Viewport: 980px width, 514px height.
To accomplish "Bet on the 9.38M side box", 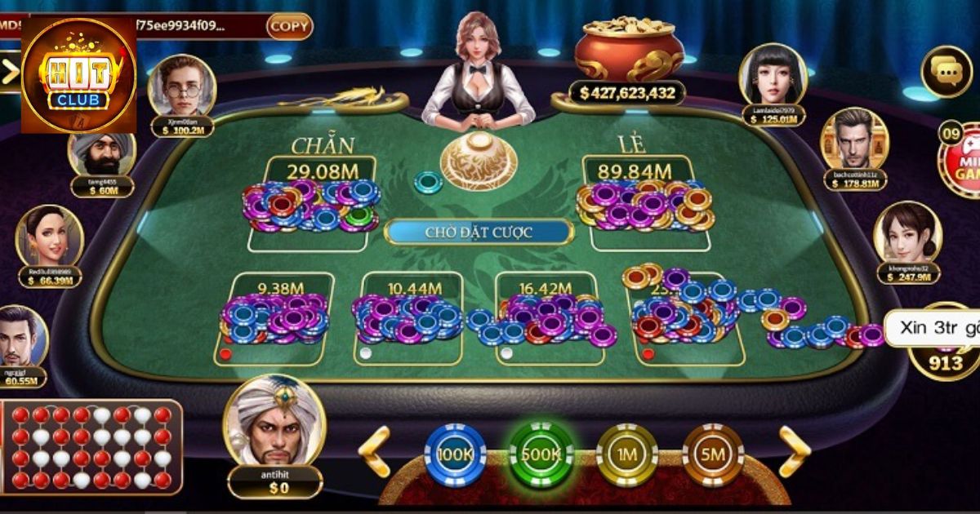I will coord(274,319).
